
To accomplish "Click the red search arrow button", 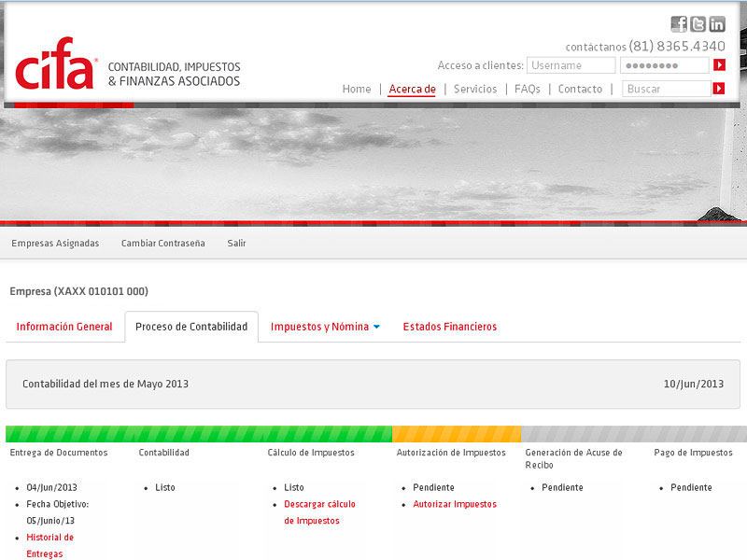I will 719,89.
